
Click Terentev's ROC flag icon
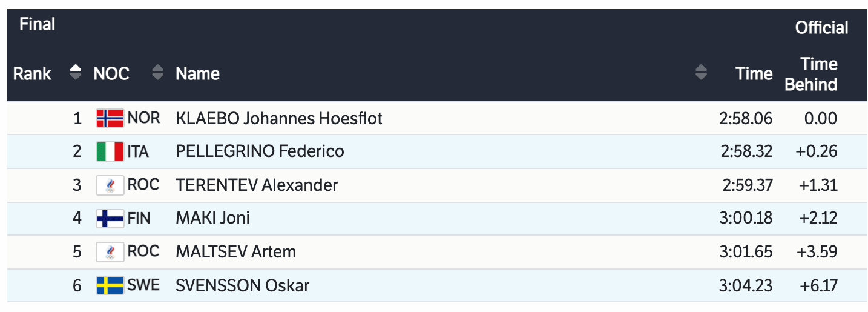coord(110,185)
